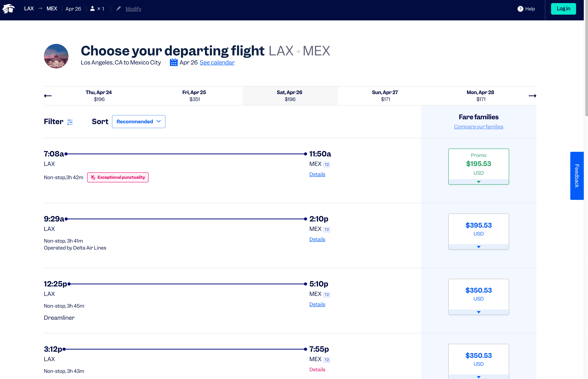The image size is (588, 379).
Task: Open Compare our families link
Action: (478, 127)
